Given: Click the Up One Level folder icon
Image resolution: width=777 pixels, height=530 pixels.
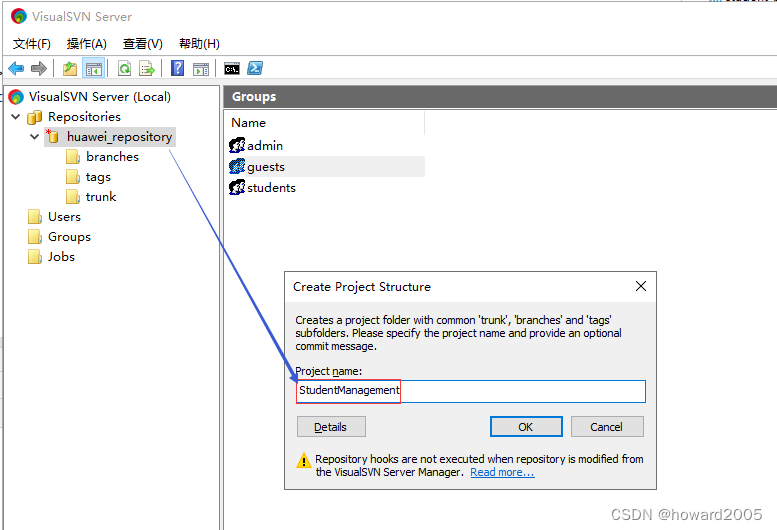Looking at the screenshot, I should coord(70,68).
